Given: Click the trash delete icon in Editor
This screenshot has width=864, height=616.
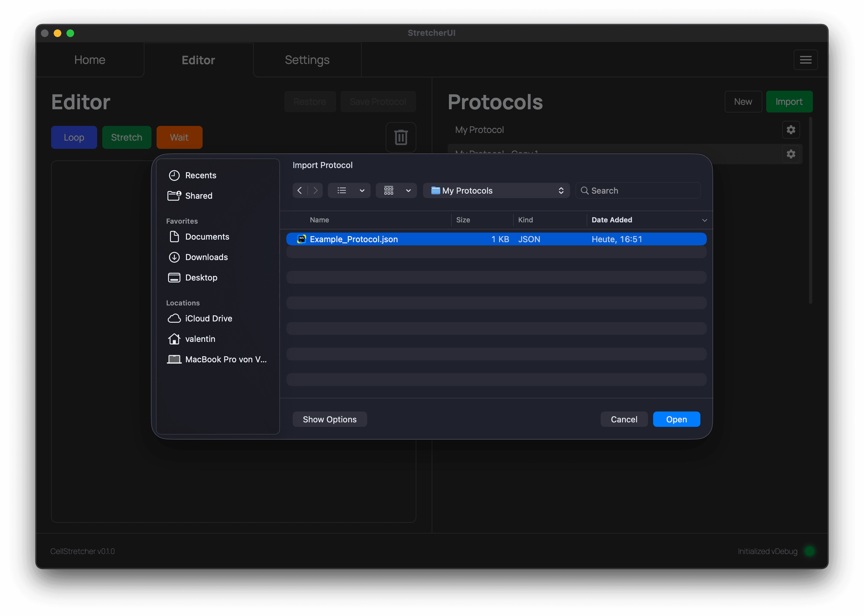Looking at the screenshot, I should (401, 137).
